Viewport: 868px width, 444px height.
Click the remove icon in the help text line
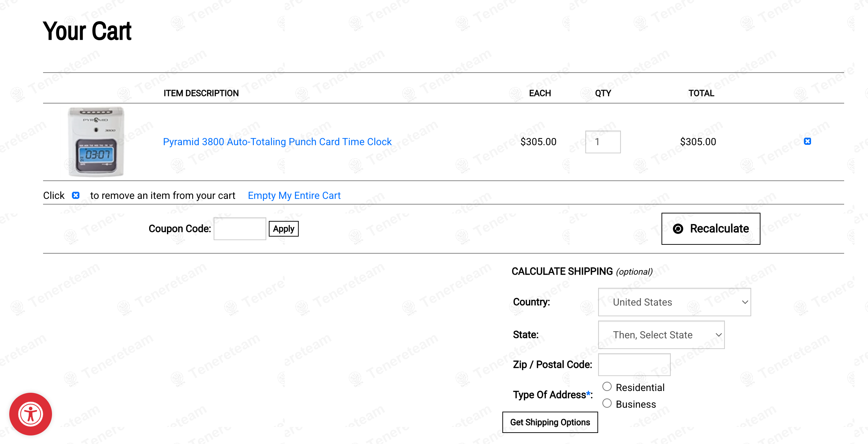(x=75, y=195)
